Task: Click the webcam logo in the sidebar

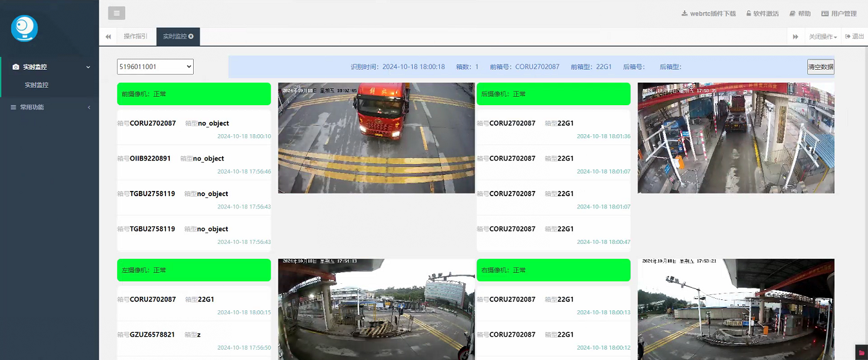Action: pos(25,28)
